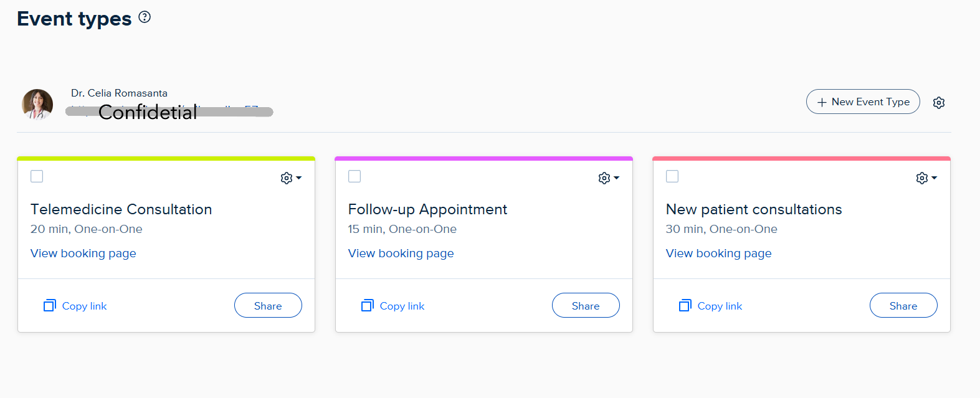Image resolution: width=980 pixels, height=398 pixels.
Task: Click Dr. Celia Romasanta's profile avatar
Action: tap(37, 104)
